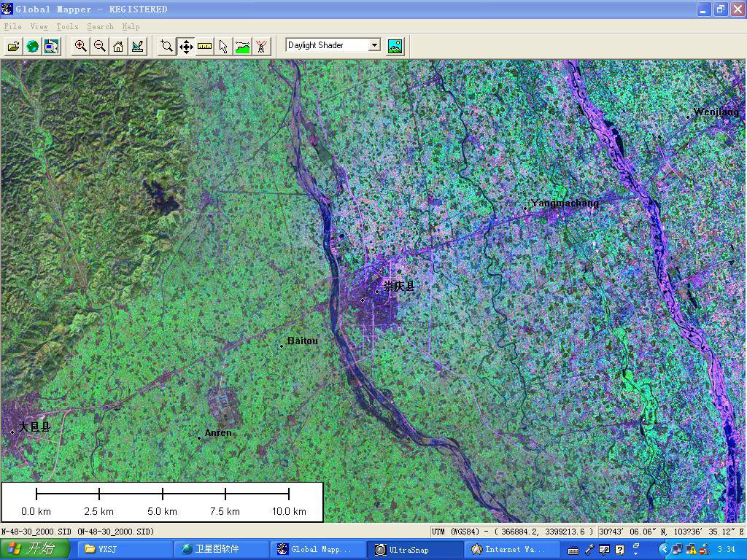Screen dimensions: 747x560
Task: Toggle the hill shading image button
Action: click(395, 46)
